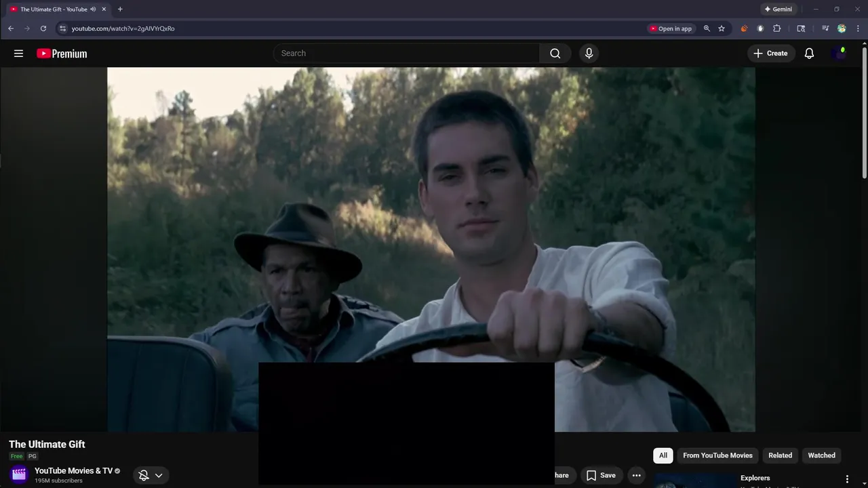Open the Chrome three-dot menu
The height and width of the screenshot is (488, 868).
[x=859, y=28]
